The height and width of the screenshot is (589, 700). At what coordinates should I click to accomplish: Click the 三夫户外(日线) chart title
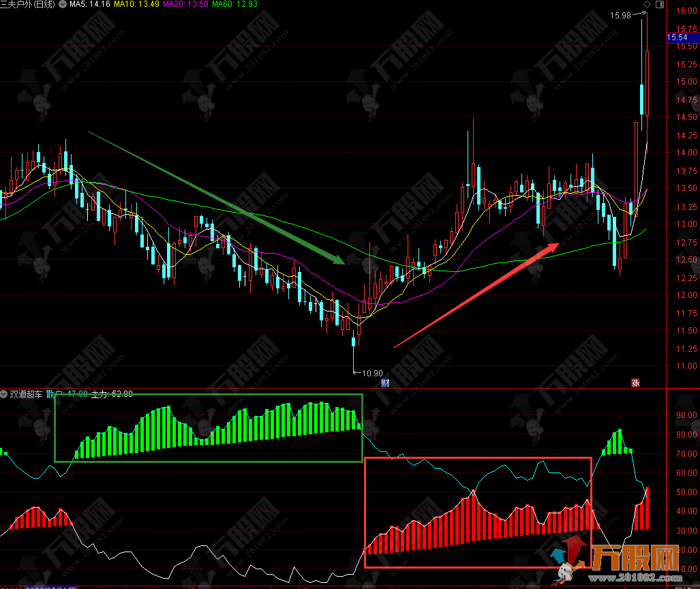click(x=28, y=5)
